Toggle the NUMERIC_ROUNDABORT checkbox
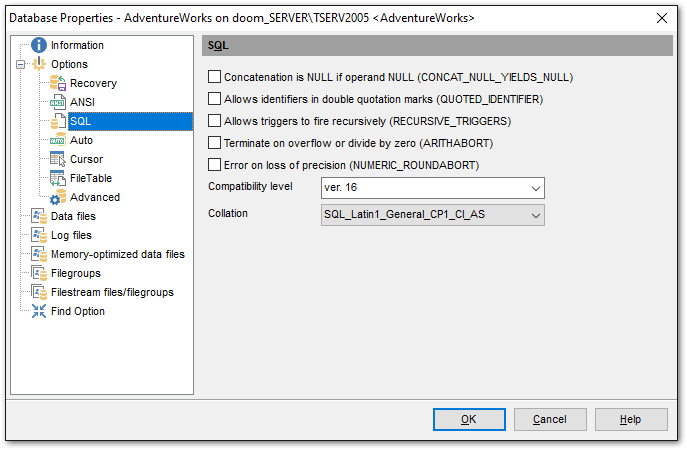This screenshot has width=687, height=450. [214, 165]
